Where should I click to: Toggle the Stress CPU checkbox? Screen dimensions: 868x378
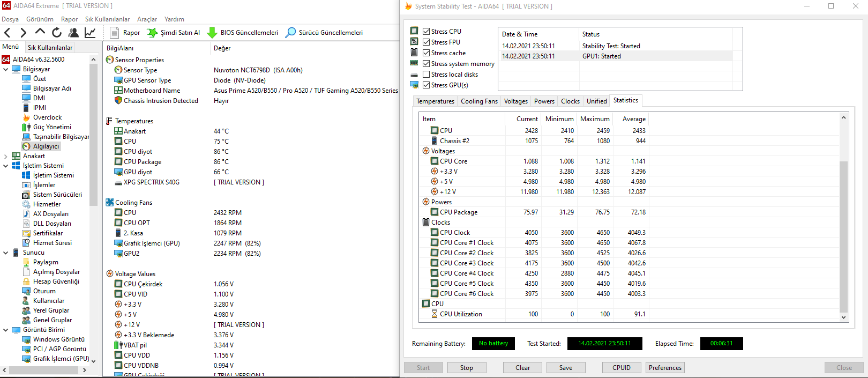point(426,31)
